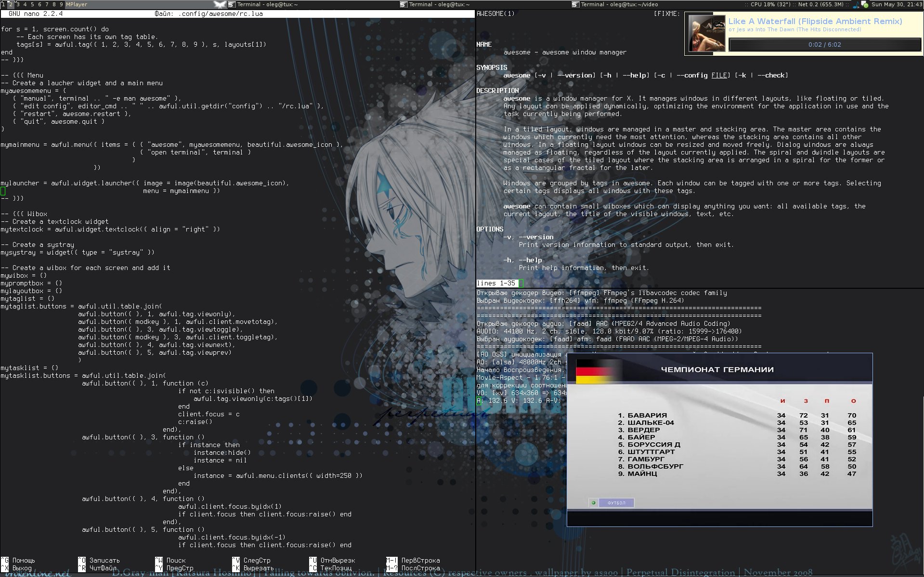Click the OPTIONS heading in the man page

tap(490, 229)
